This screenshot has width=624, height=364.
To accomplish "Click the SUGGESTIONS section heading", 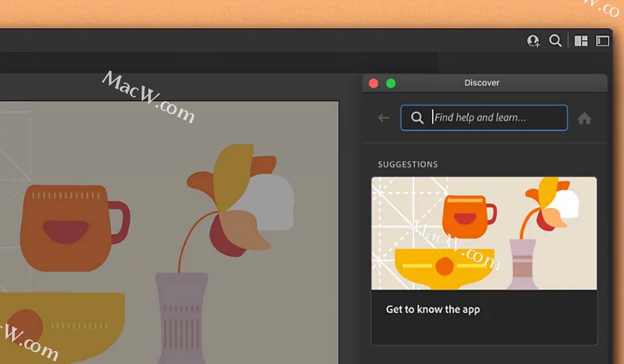I will [408, 164].
